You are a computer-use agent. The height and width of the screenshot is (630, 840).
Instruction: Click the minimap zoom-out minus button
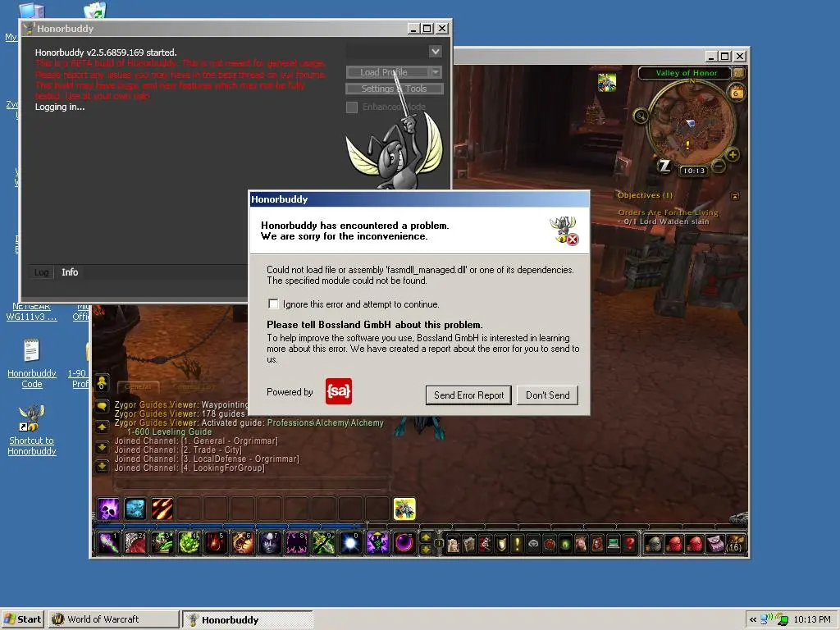(x=719, y=167)
